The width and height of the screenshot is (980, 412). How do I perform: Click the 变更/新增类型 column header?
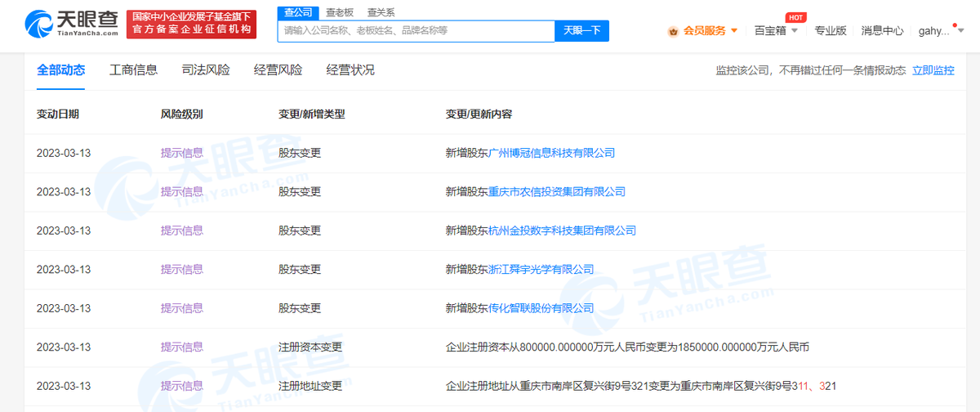coord(312,114)
